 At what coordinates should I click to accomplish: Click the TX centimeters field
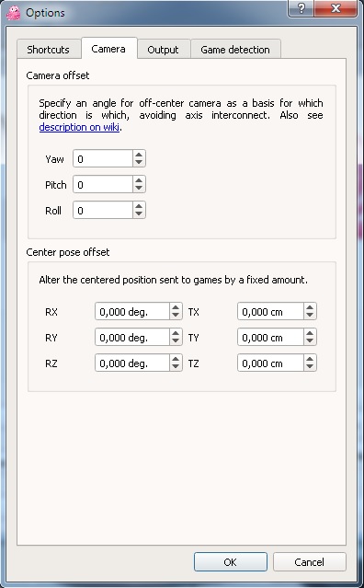pos(270,311)
